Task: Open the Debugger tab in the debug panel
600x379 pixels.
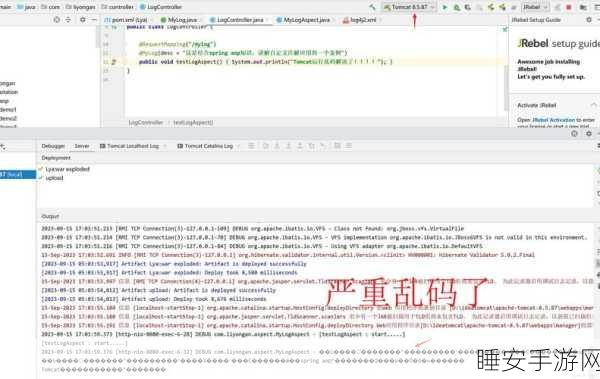Action: (x=53, y=146)
